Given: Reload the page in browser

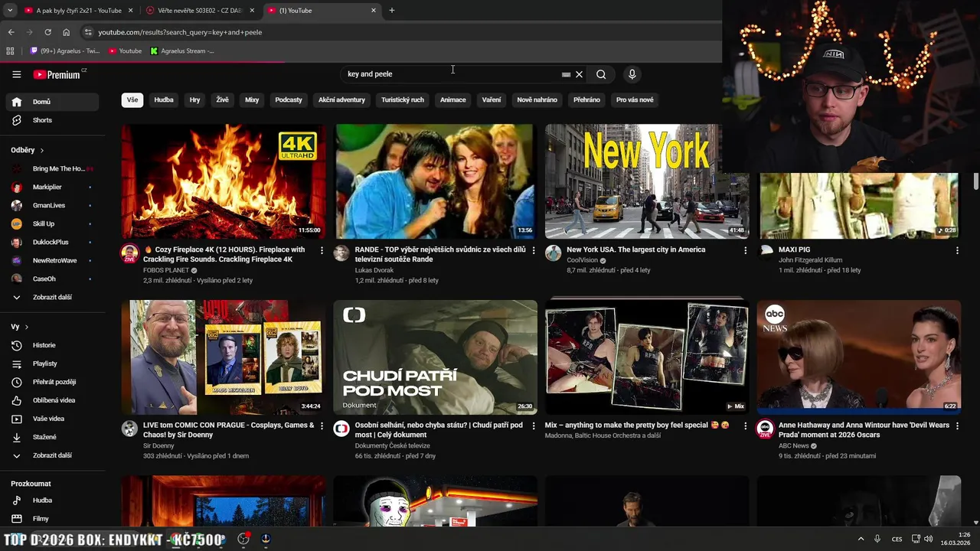Looking at the screenshot, I should (47, 32).
